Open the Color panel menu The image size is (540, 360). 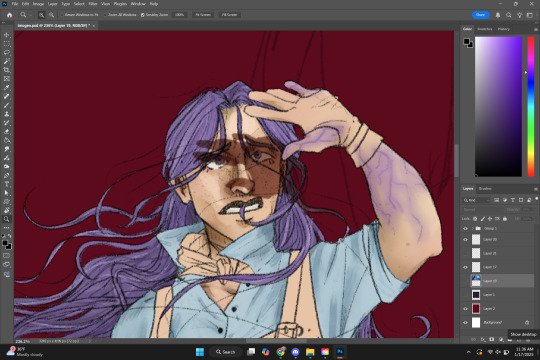(x=536, y=29)
